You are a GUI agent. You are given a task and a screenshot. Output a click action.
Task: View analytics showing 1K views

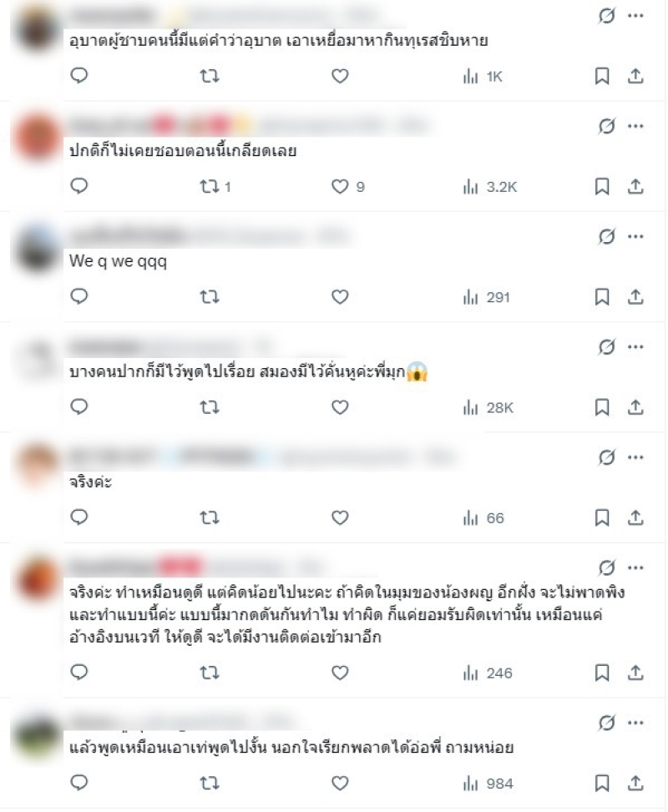click(x=483, y=77)
